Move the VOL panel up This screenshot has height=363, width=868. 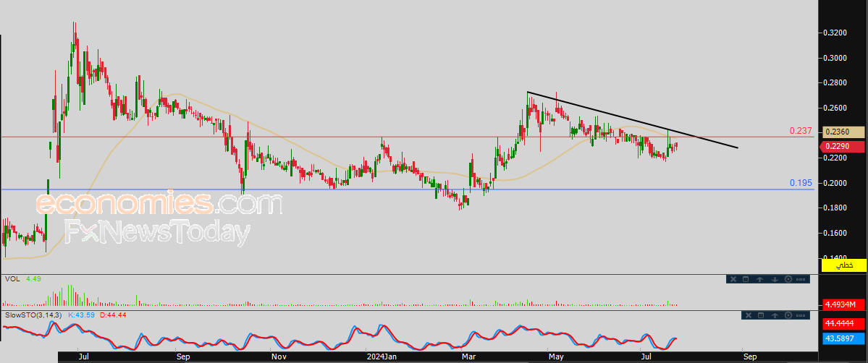[759, 279]
